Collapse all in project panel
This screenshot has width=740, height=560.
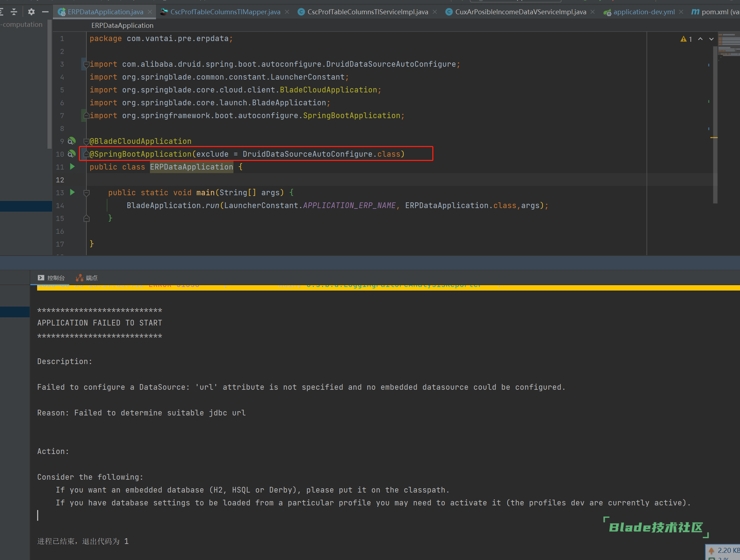[x=14, y=12]
